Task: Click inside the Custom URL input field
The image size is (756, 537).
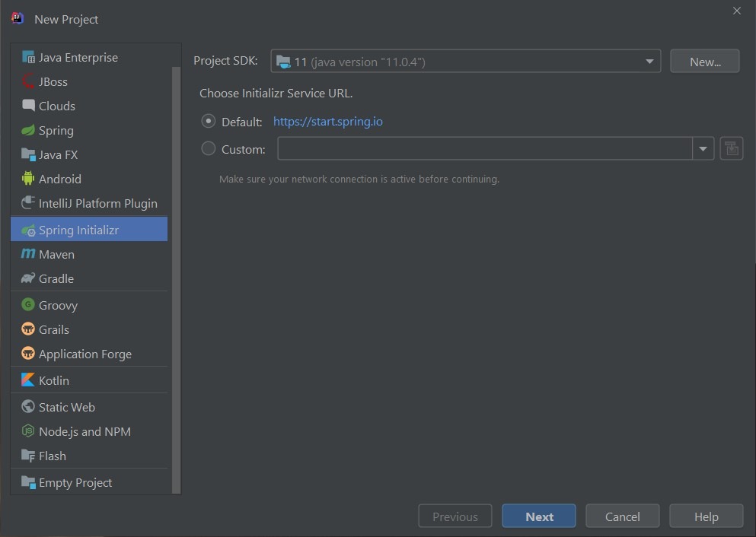Action: point(485,148)
